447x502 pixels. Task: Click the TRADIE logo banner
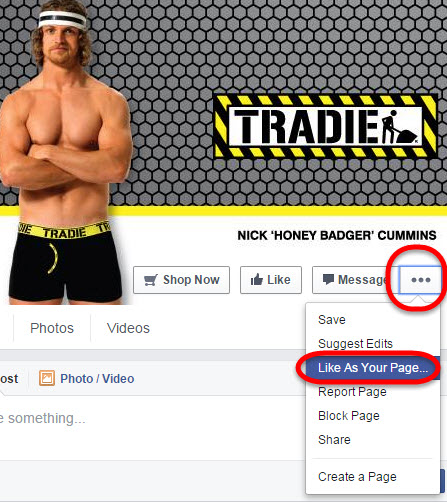click(x=325, y=126)
